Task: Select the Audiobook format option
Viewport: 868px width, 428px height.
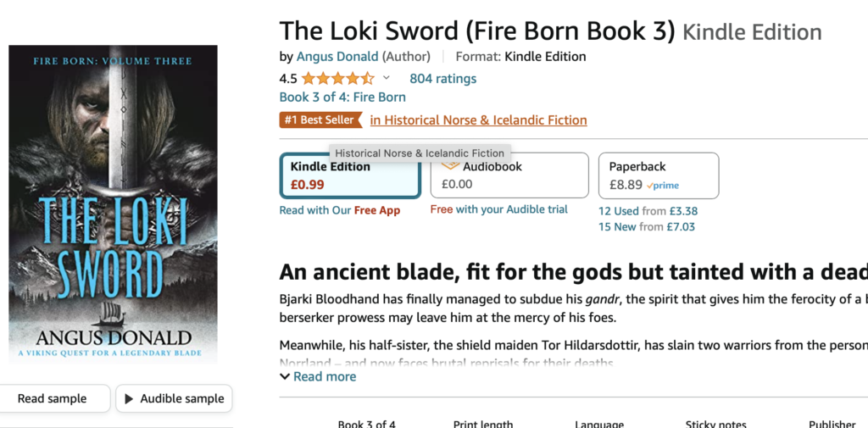Action: (x=509, y=175)
